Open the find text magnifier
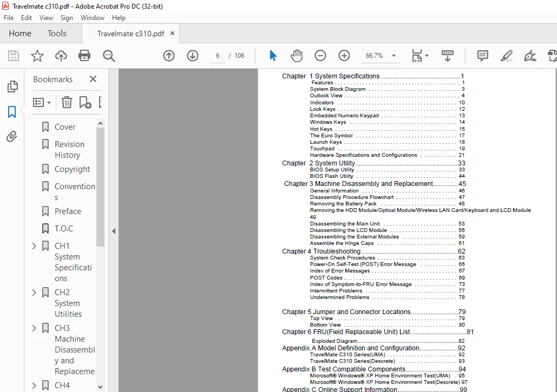 [109, 56]
